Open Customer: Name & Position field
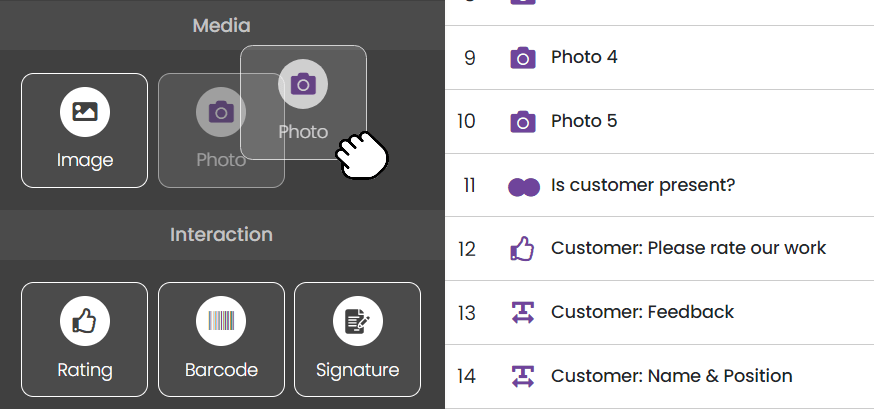Image resolution: width=874 pixels, height=409 pixels. (x=671, y=376)
